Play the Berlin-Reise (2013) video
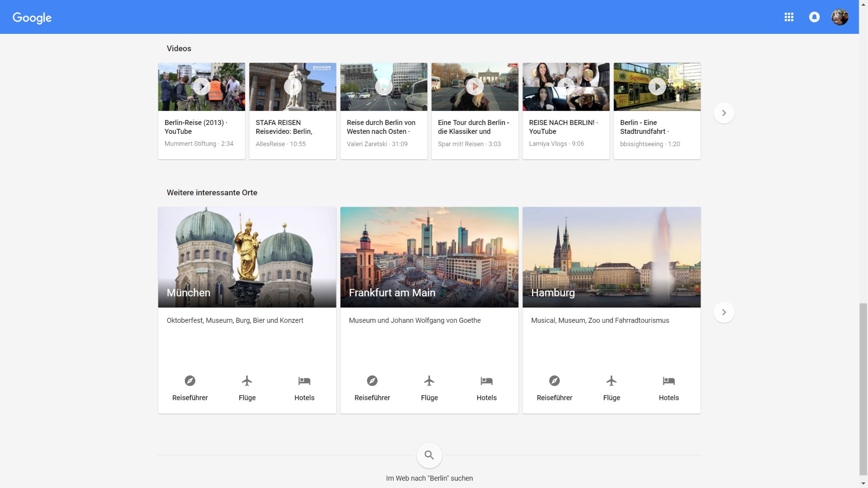The image size is (868, 488). 202,87
